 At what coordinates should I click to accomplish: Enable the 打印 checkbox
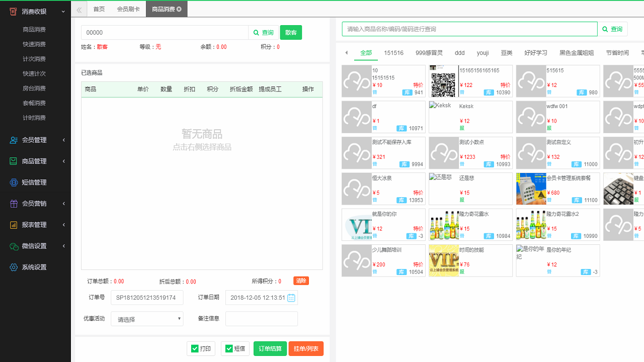[x=194, y=348]
